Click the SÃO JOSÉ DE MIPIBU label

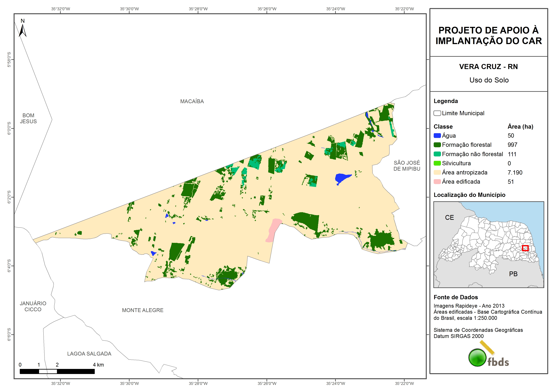(407, 166)
